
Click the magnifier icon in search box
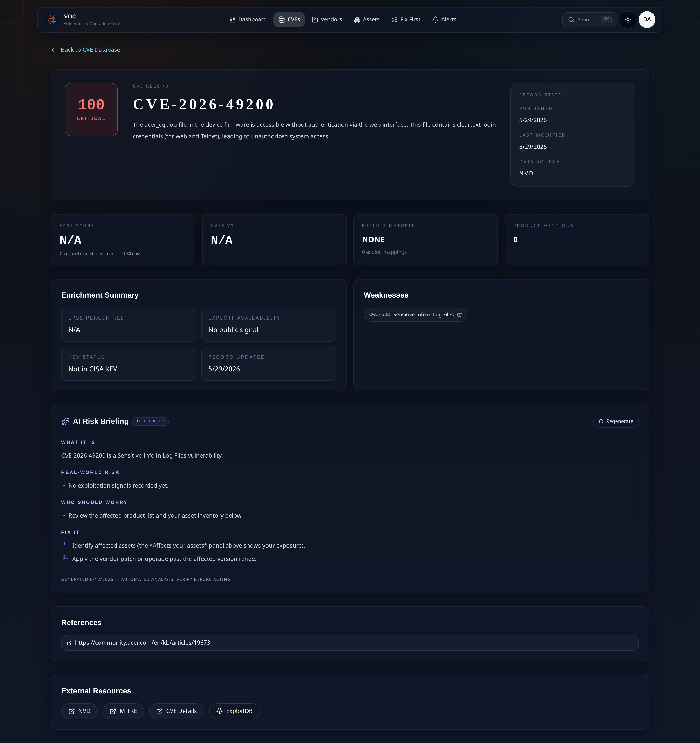point(571,19)
